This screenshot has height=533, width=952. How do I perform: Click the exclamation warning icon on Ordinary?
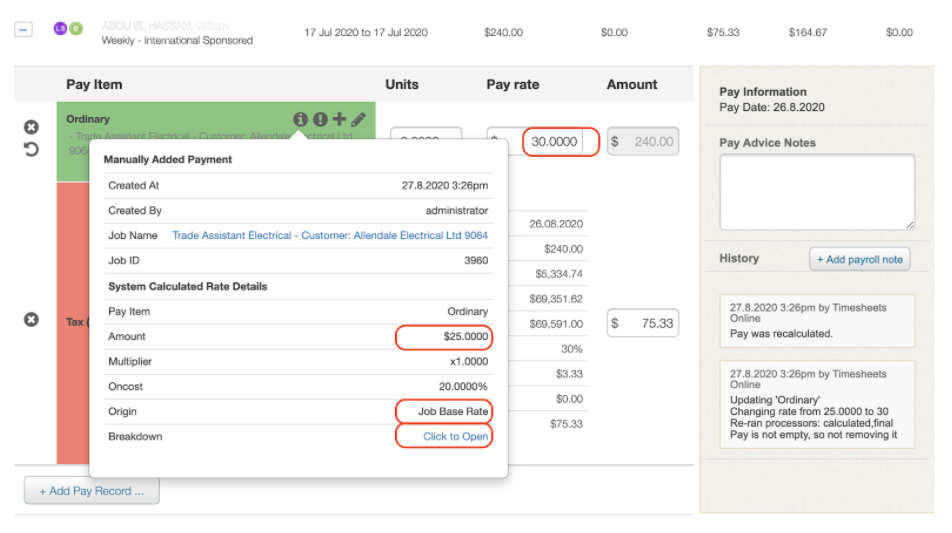(320, 120)
